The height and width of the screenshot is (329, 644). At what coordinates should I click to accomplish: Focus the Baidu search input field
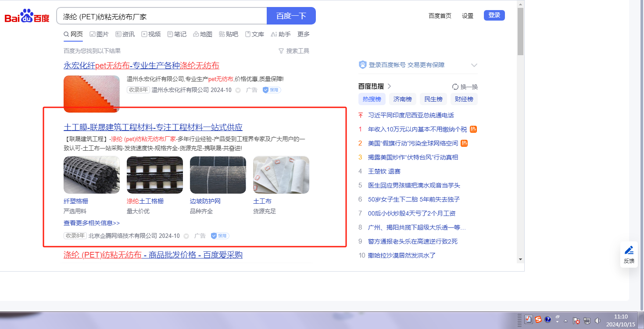162,16
